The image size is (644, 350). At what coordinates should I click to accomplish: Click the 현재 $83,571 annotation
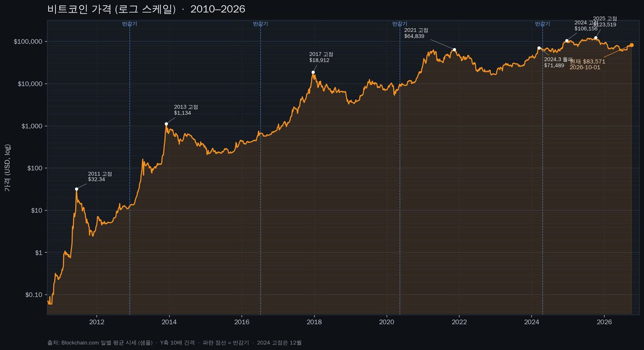588,61
